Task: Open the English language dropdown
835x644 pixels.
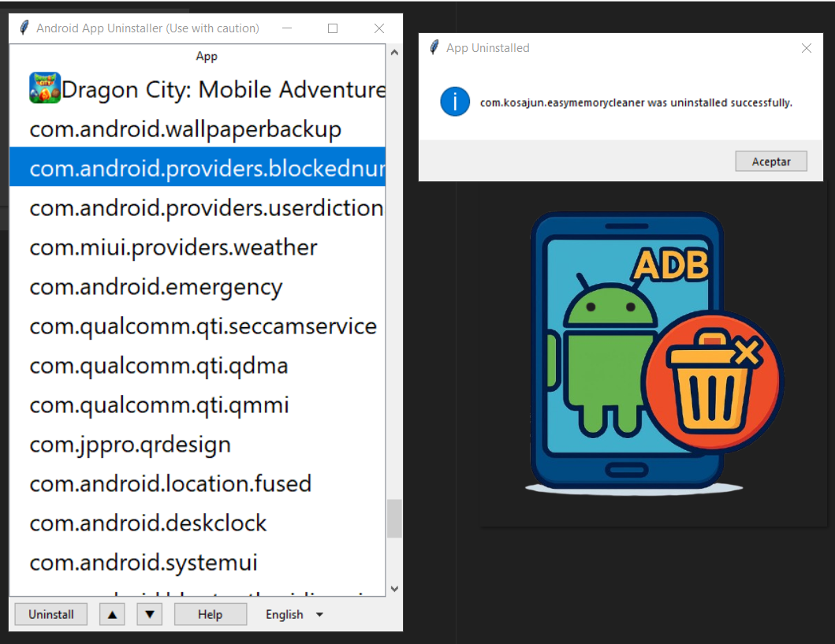Action: [294, 614]
